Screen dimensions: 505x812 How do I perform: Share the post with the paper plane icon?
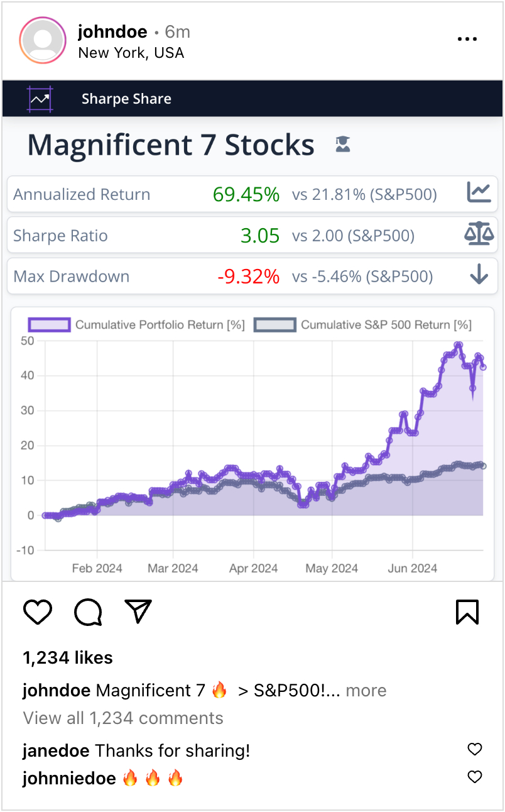[138, 610]
